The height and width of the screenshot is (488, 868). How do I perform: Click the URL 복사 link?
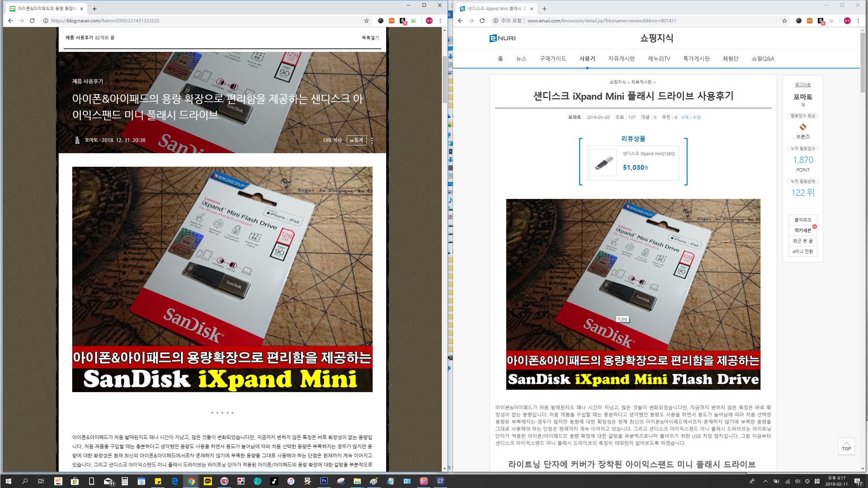pos(332,140)
